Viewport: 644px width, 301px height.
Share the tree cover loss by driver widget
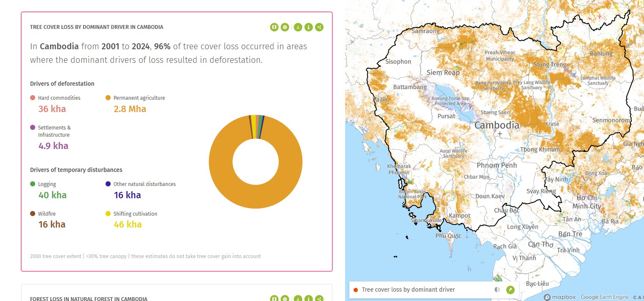320,27
